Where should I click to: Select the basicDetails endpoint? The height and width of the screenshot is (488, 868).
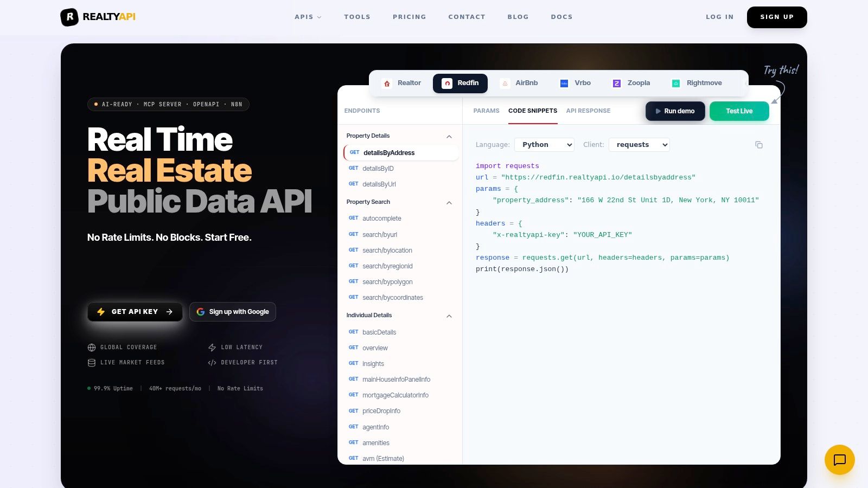point(401,332)
